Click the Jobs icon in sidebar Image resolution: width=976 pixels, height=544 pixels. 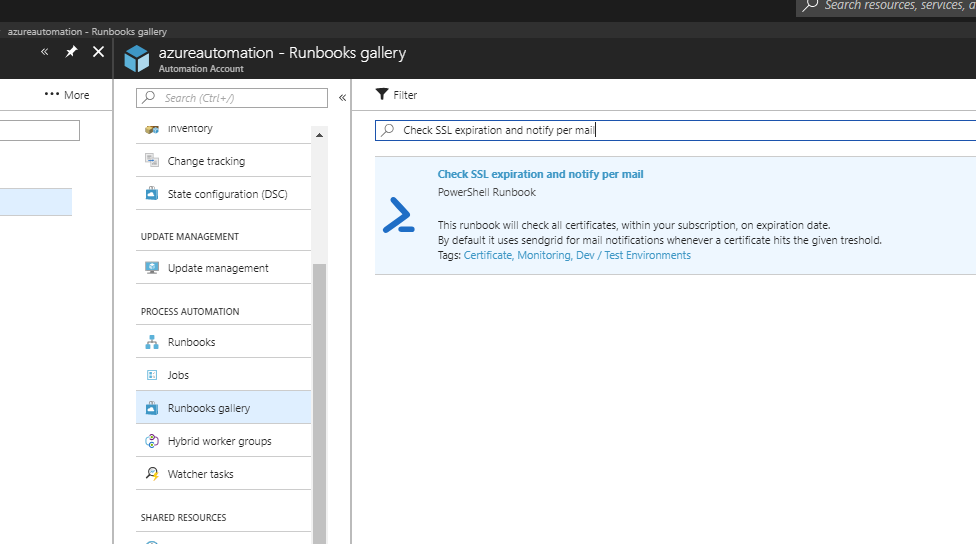[x=152, y=375]
